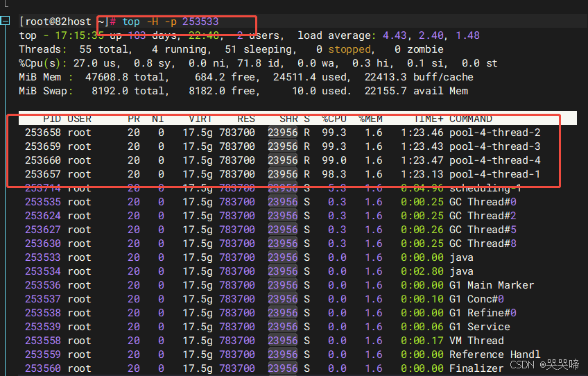Select the word 'stopped' in Threads line
The height and width of the screenshot is (376, 588).
click(x=349, y=49)
